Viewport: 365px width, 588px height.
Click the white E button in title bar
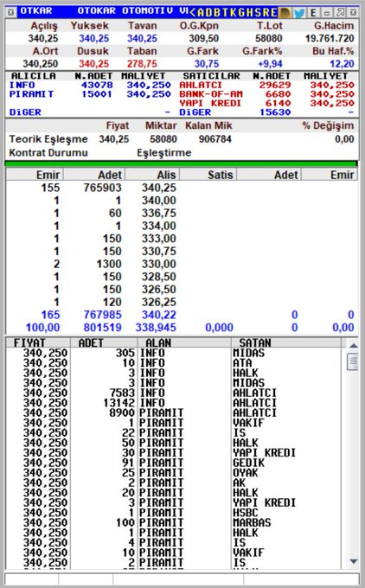[x=313, y=13]
